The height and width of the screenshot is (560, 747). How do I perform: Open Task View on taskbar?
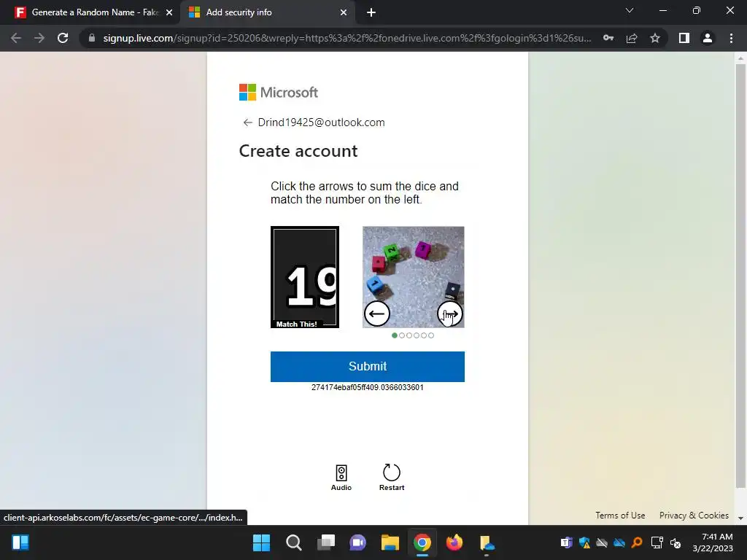click(326, 542)
